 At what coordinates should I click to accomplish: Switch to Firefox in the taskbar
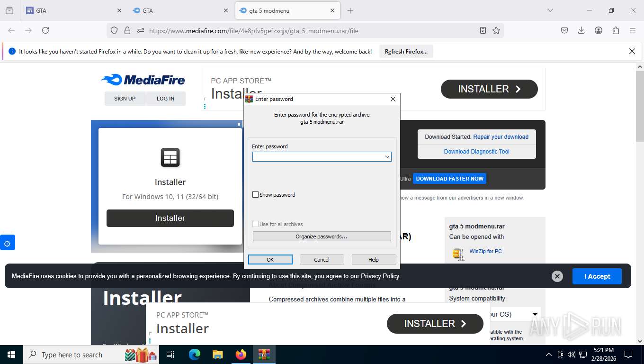coord(241,355)
